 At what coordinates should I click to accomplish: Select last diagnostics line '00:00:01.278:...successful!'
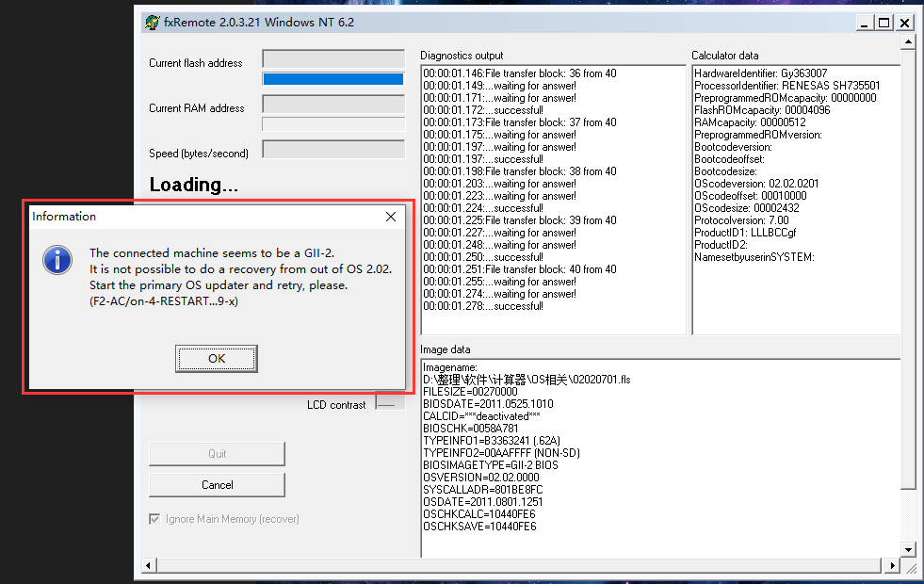[x=483, y=306]
